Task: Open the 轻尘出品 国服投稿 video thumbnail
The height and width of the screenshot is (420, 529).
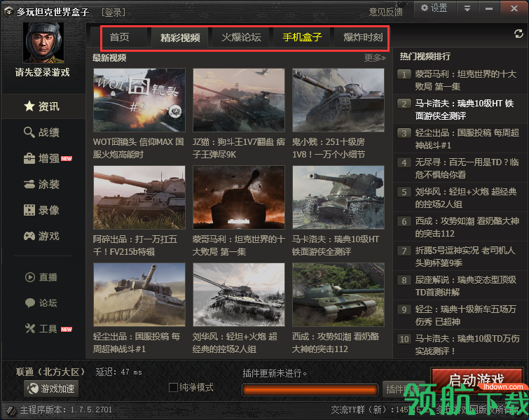Action: (139, 295)
